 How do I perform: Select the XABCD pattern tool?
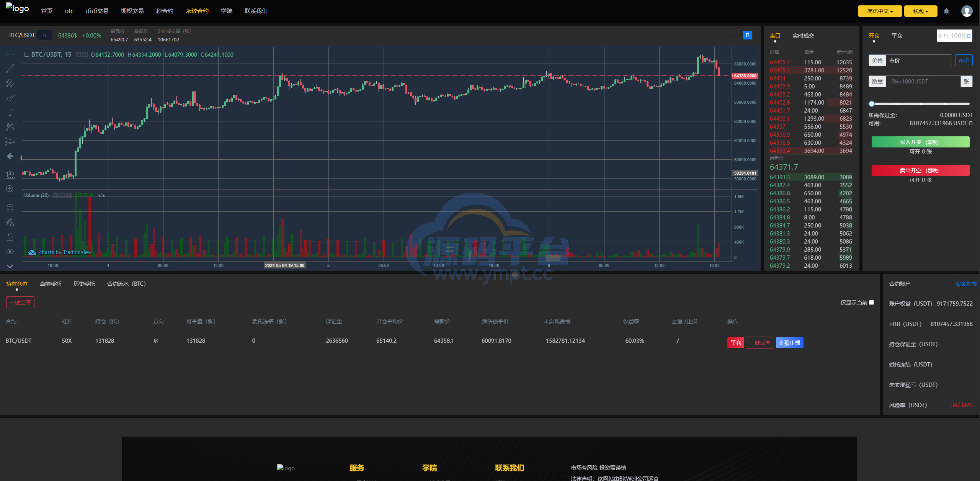[x=10, y=127]
